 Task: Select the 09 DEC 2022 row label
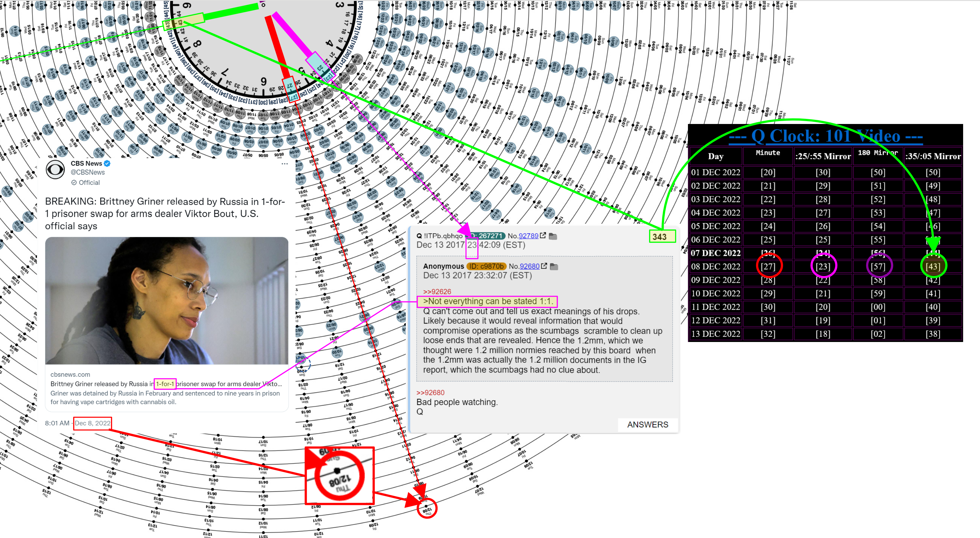[x=716, y=280]
